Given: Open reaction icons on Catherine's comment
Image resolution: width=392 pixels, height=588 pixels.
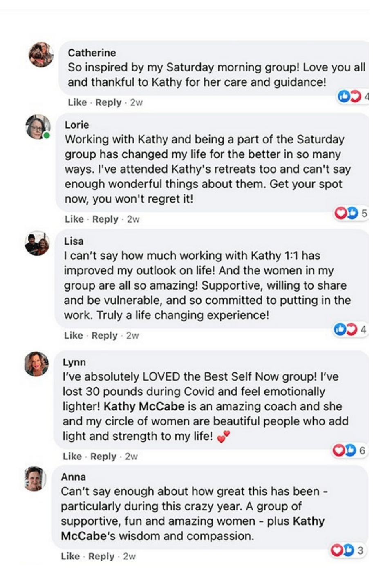Looking at the screenshot, I should tap(349, 96).
